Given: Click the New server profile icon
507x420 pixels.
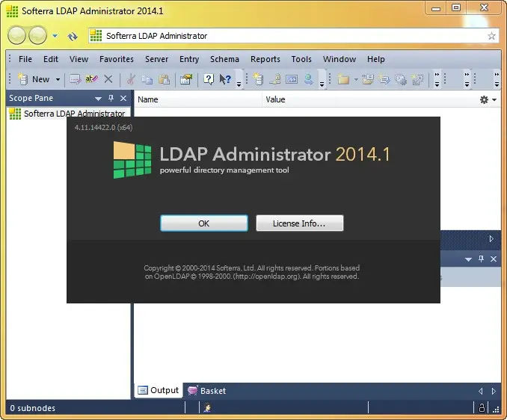Looking at the screenshot, I should click(258, 79).
